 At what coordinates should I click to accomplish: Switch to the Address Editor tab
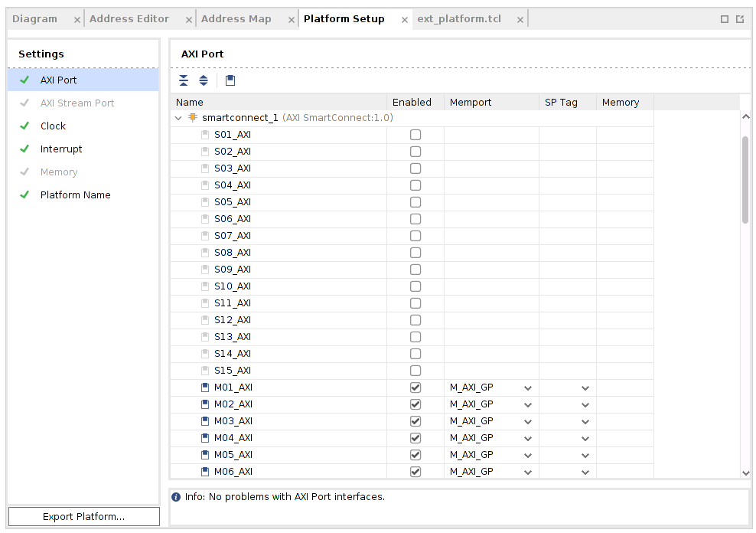pos(129,19)
